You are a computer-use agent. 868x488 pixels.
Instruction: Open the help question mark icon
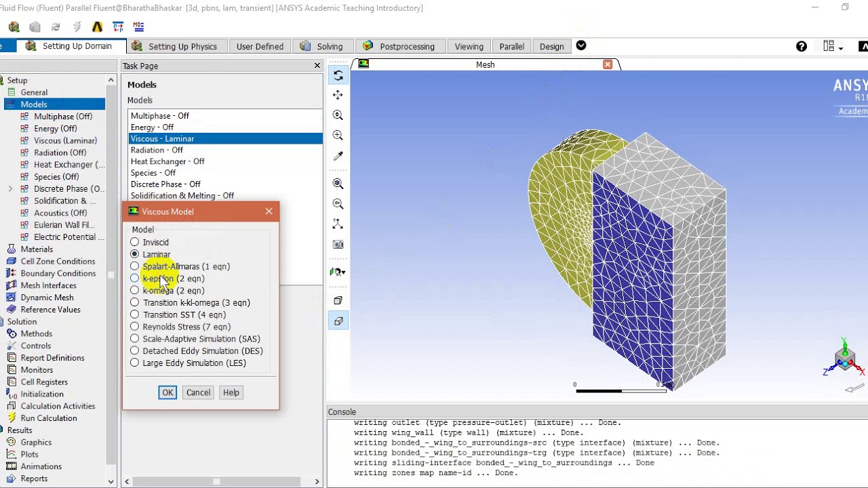coord(802,46)
